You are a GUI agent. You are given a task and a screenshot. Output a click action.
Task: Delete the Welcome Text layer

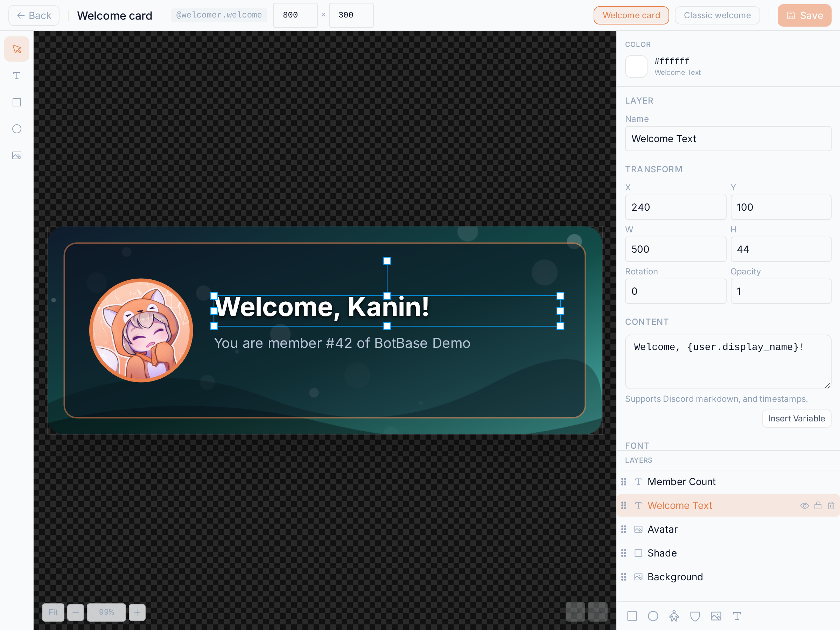(831, 505)
